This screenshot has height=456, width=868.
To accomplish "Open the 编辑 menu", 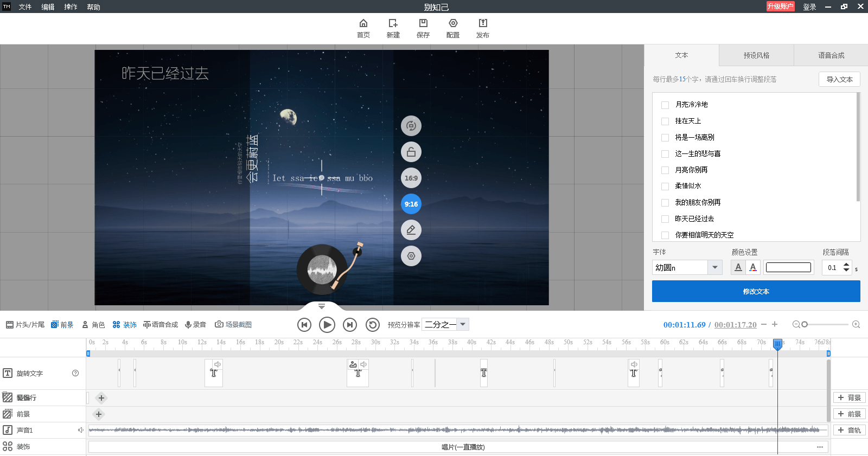I will (x=48, y=7).
